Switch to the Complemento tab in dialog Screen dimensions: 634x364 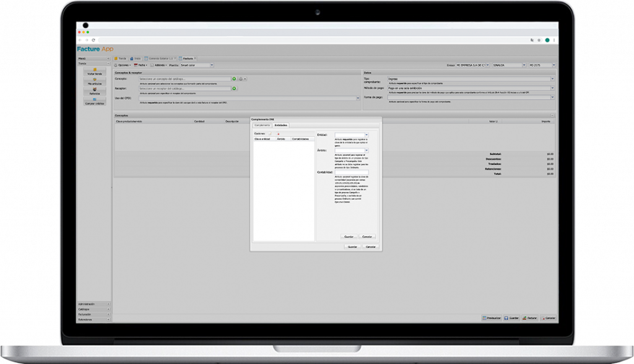point(262,125)
